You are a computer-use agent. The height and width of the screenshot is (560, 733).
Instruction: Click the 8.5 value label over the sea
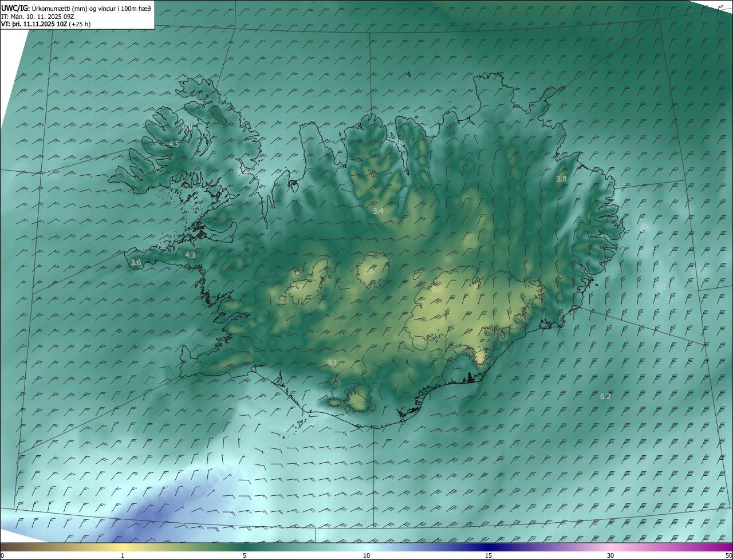[x=645, y=228]
